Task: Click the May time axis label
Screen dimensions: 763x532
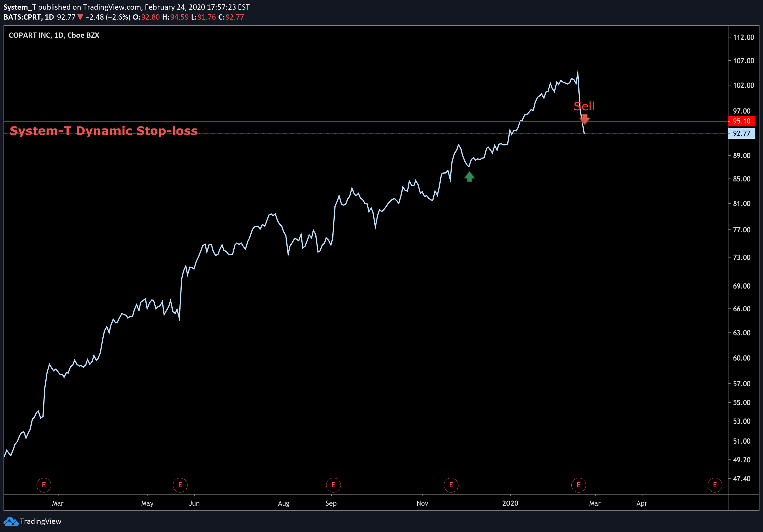Action: click(x=147, y=503)
